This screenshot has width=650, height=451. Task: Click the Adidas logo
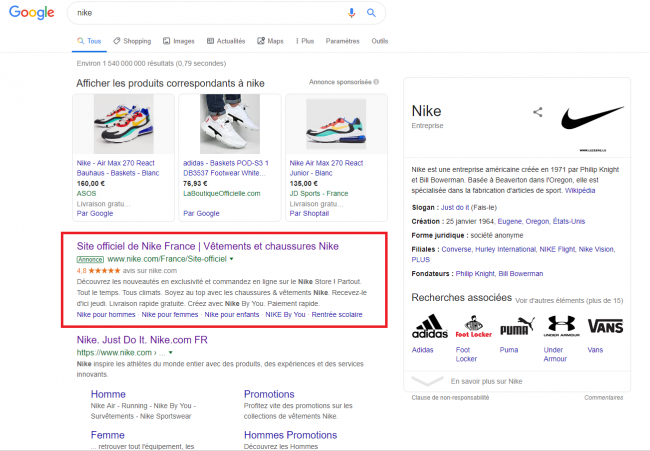pyautogui.click(x=430, y=326)
